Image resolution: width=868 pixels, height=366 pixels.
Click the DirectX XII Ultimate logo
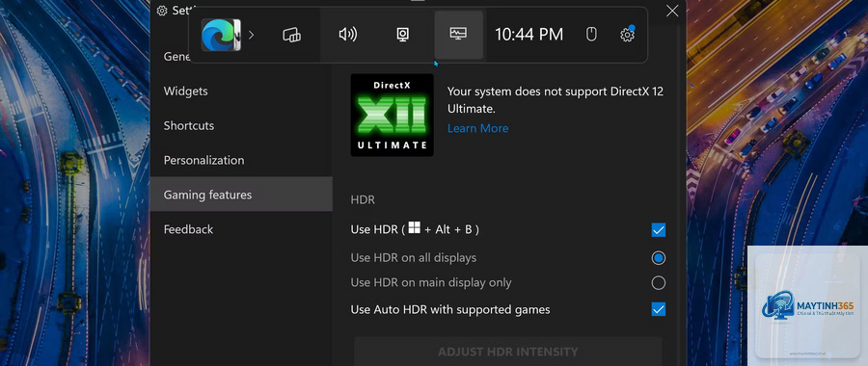click(392, 115)
